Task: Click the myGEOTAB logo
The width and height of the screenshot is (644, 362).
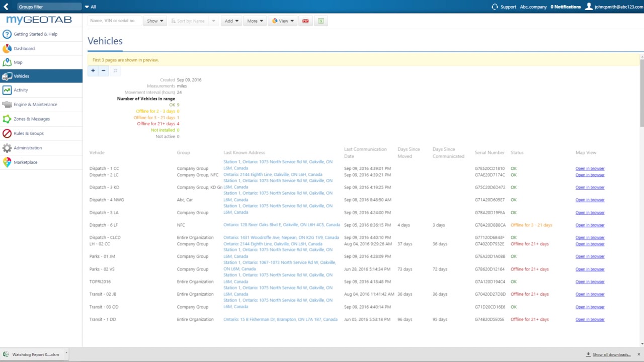Action: pyautogui.click(x=39, y=20)
